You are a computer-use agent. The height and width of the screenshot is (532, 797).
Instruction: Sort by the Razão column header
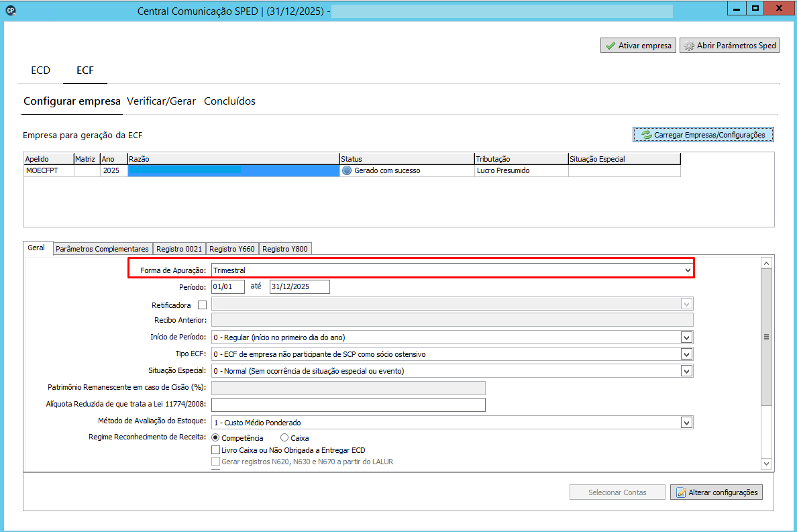pyautogui.click(x=233, y=159)
